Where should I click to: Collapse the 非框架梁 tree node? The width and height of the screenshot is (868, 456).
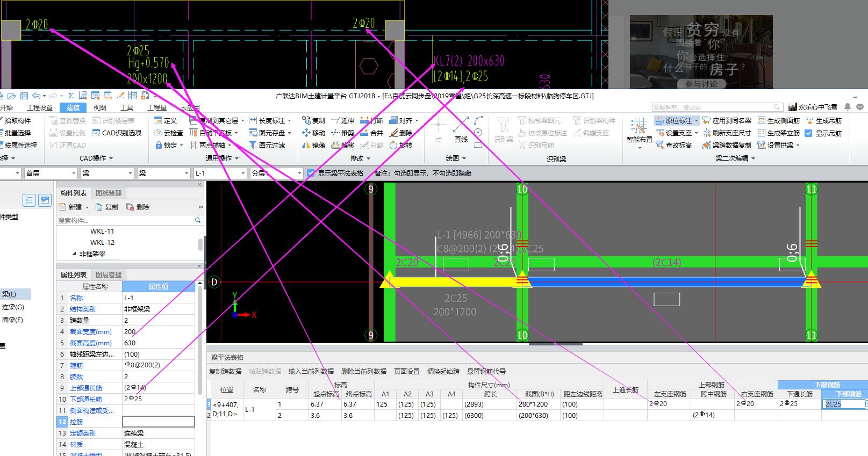75,254
